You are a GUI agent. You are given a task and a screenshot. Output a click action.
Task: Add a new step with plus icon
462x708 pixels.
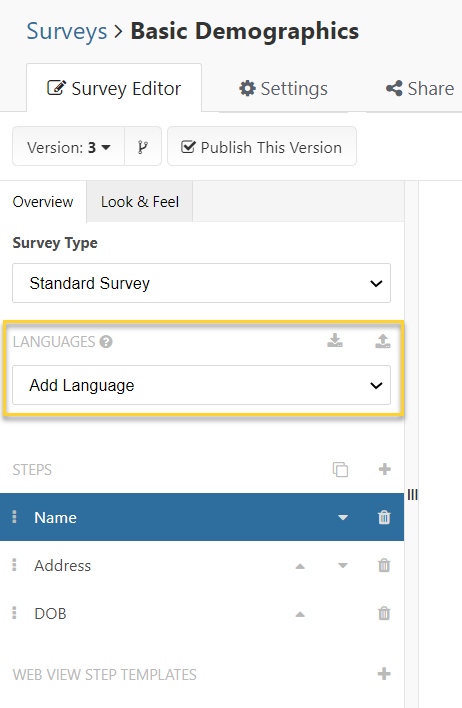[x=385, y=469]
